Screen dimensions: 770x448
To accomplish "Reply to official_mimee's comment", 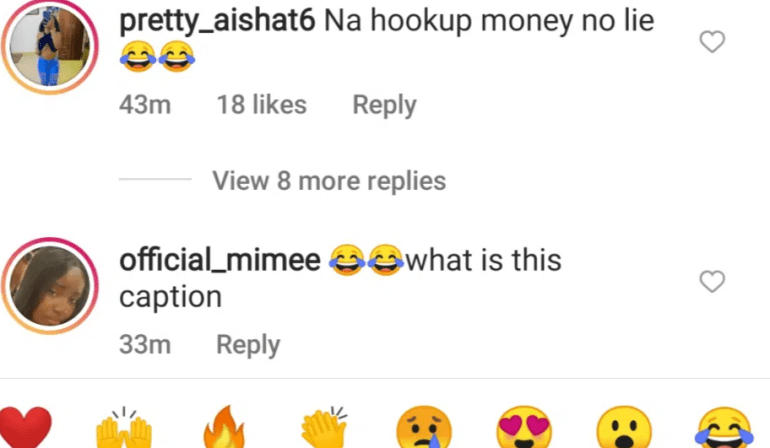I will tap(248, 345).
